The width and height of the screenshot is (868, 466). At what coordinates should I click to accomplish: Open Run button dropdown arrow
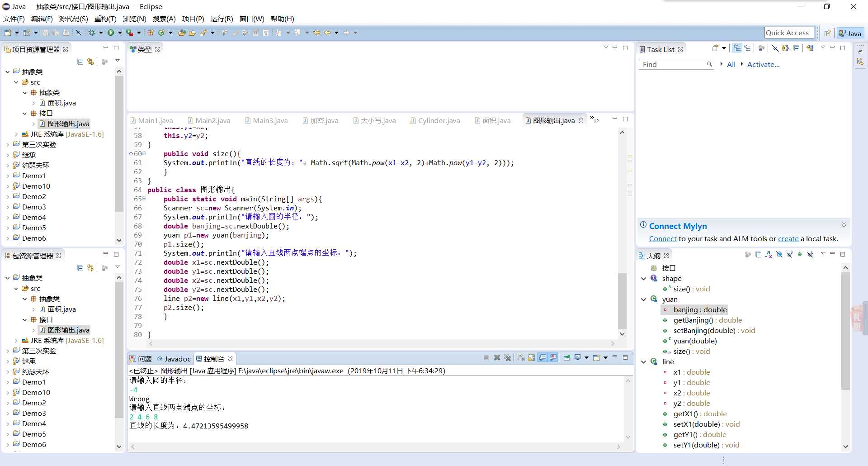(x=120, y=33)
